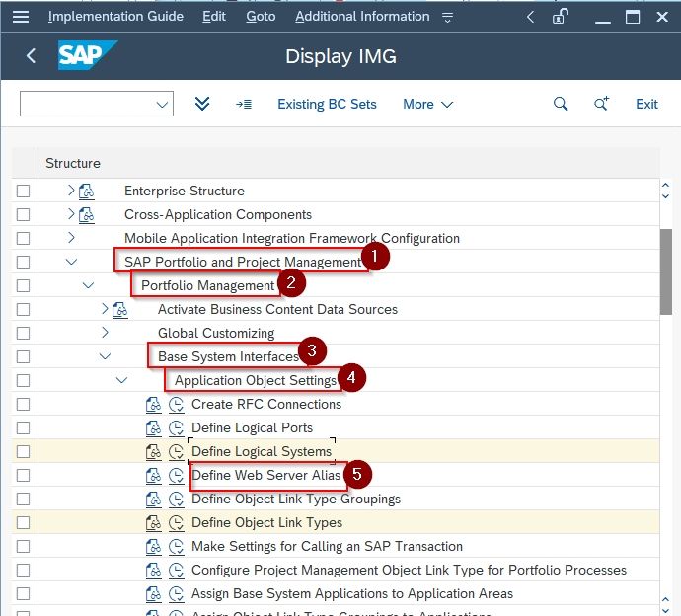Open the Edit menu
The width and height of the screenshot is (681, 616).
[214, 17]
